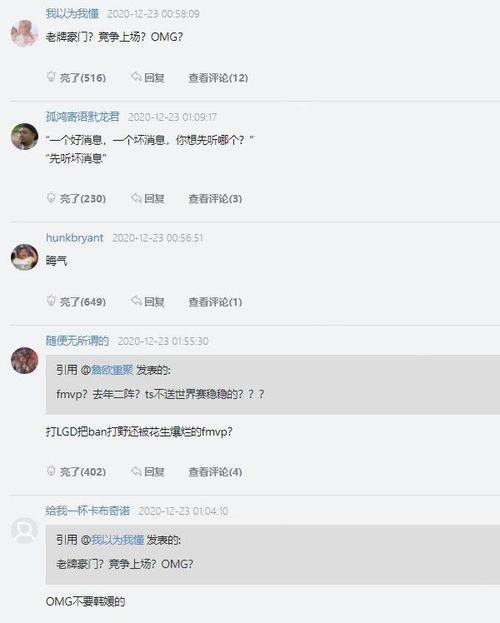The image size is (500, 623).
Task: Expand 查看评论(4) replies
Action: click(215, 472)
